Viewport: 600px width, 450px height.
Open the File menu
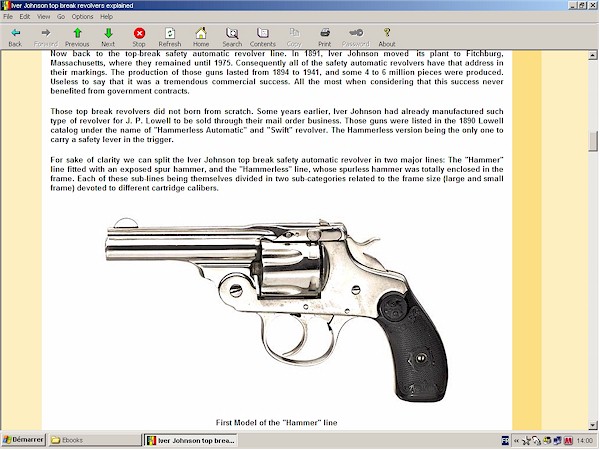tap(8, 16)
